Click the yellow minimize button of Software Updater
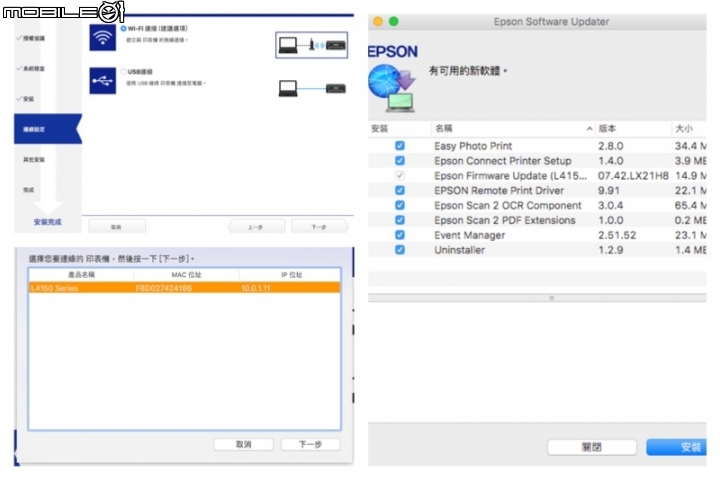Image resolution: width=720 pixels, height=481 pixels. [x=378, y=21]
